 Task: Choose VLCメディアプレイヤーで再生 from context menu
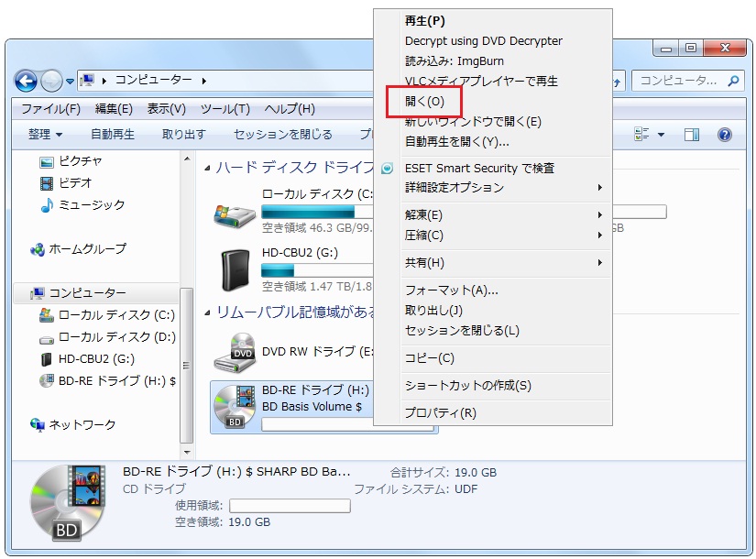[x=481, y=81]
